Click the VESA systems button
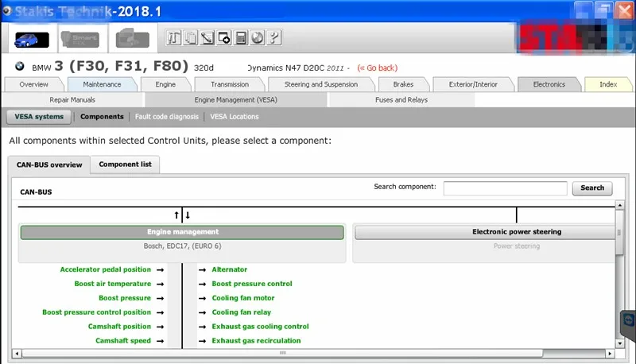This screenshot has width=636, height=364. tap(39, 117)
